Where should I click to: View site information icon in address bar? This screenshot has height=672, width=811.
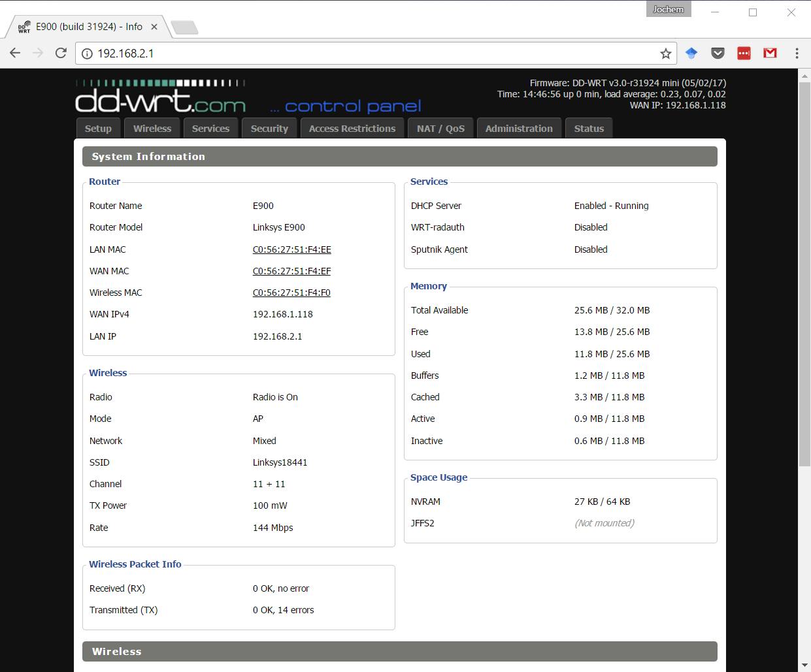click(87, 54)
